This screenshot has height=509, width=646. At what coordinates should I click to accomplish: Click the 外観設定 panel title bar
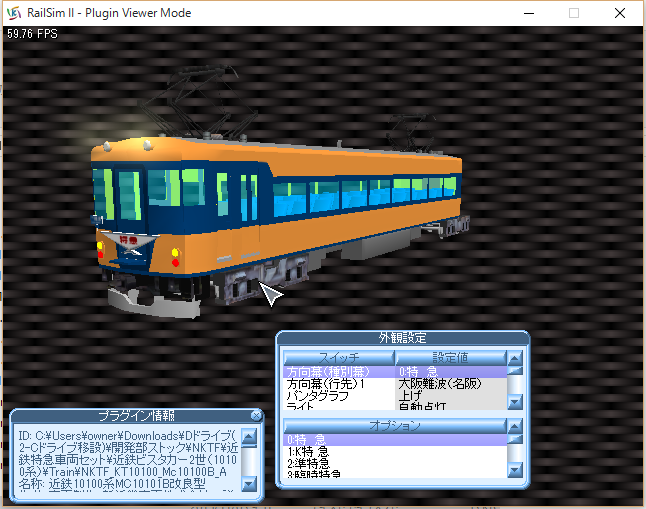[x=403, y=338]
